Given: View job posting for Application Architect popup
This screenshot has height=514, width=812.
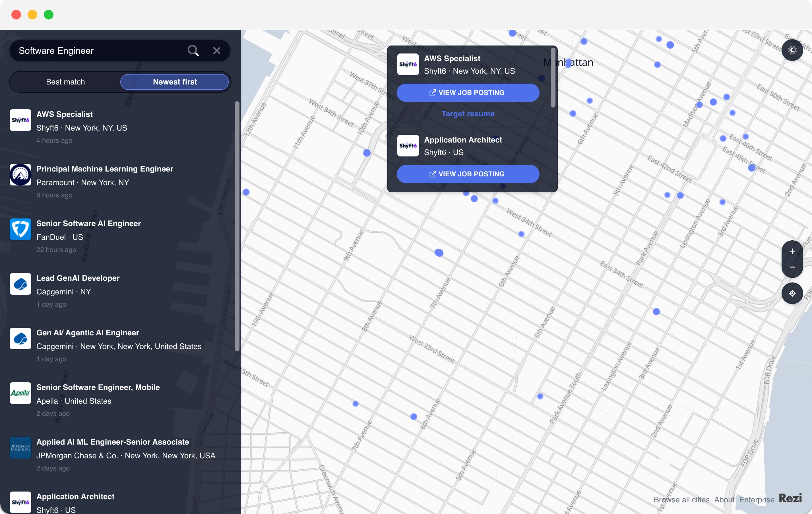Looking at the screenshot, I should click(x=468, y=174).
